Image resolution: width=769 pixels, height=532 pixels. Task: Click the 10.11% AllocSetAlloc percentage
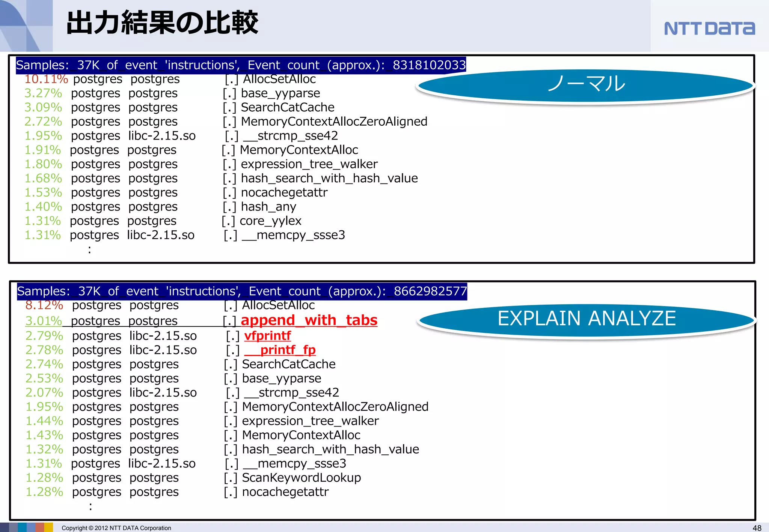point(46,79)
